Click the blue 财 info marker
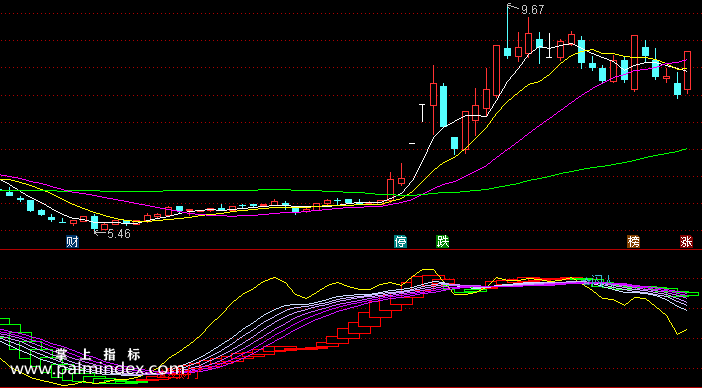 pyautogui.click(x=73, y=242)
